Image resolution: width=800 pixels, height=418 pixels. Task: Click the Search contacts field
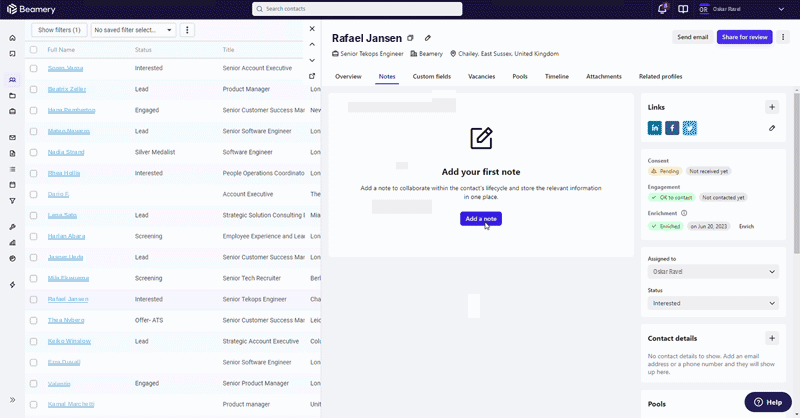(x=357, y=9)
